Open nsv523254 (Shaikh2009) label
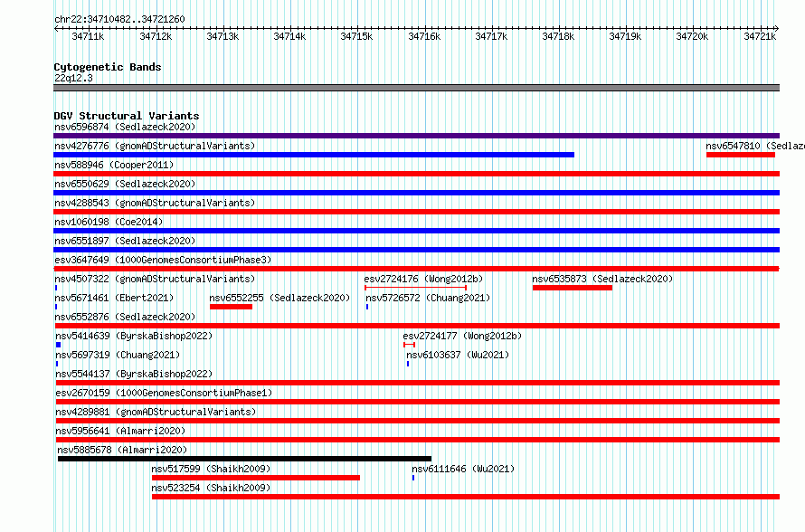 (x=211, y=488)
